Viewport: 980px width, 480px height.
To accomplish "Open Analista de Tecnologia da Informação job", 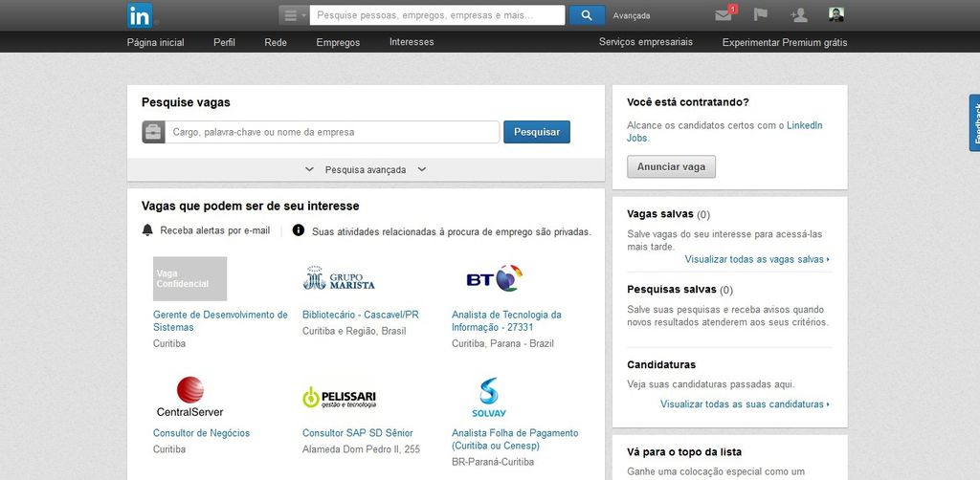I will [x=507, y=321].
